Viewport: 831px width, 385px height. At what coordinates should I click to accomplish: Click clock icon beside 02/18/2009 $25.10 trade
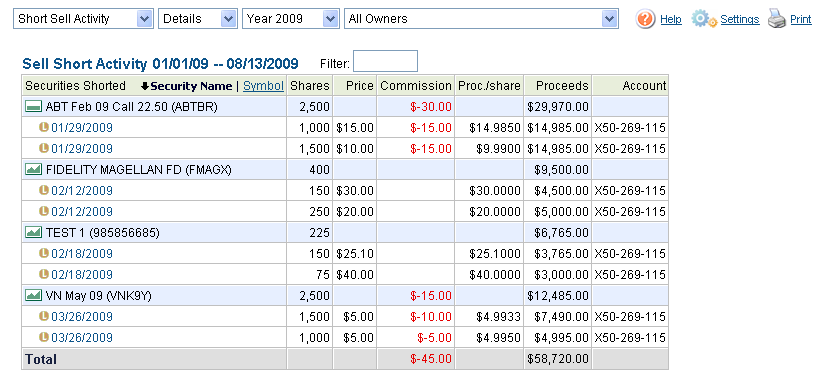[44, 253]
